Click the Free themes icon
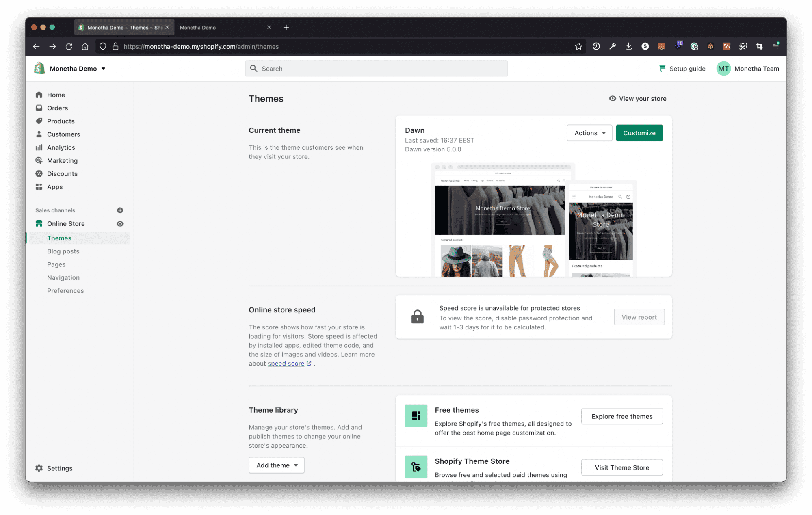The height and width of the screenshot is (515, 812). [x=416, y=415]
